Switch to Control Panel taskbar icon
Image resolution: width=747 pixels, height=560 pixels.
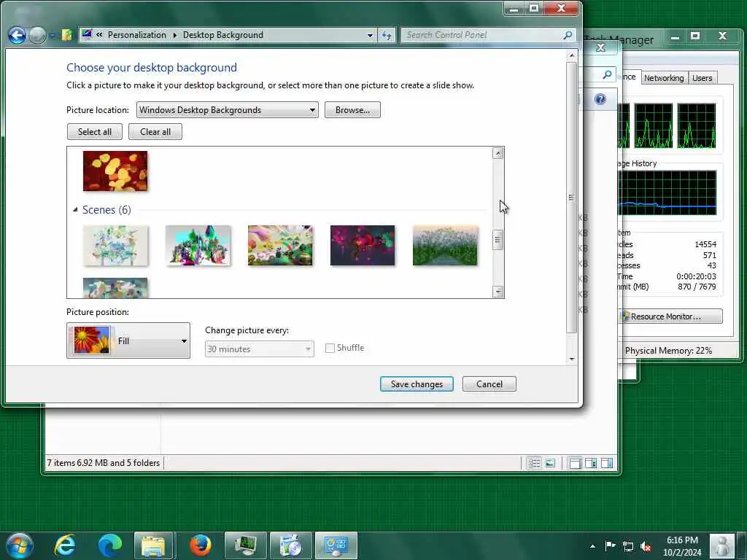(336, 545)
